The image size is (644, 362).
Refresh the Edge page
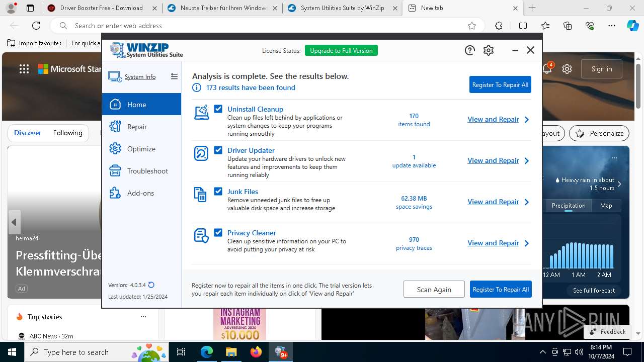36,26
